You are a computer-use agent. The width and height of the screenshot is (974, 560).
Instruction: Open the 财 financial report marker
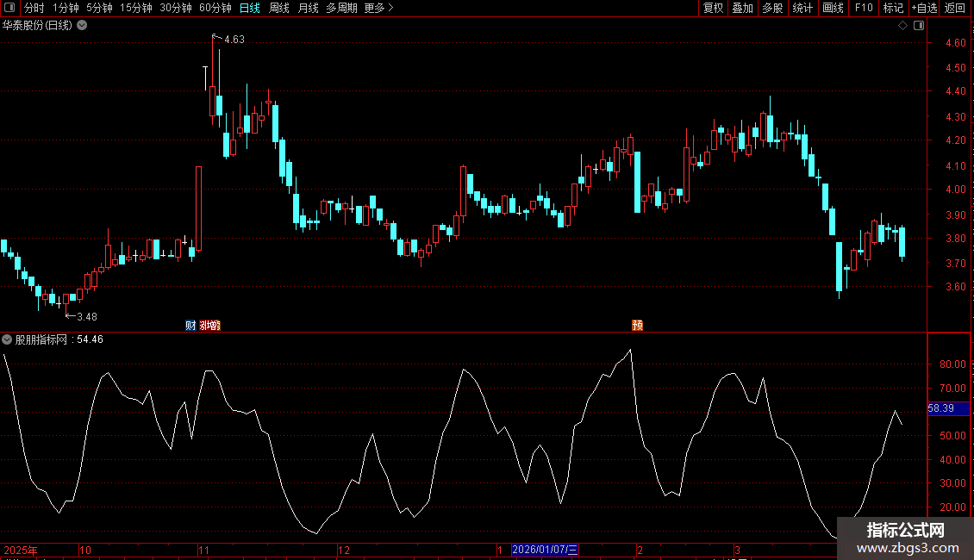(x=190, y=326)
